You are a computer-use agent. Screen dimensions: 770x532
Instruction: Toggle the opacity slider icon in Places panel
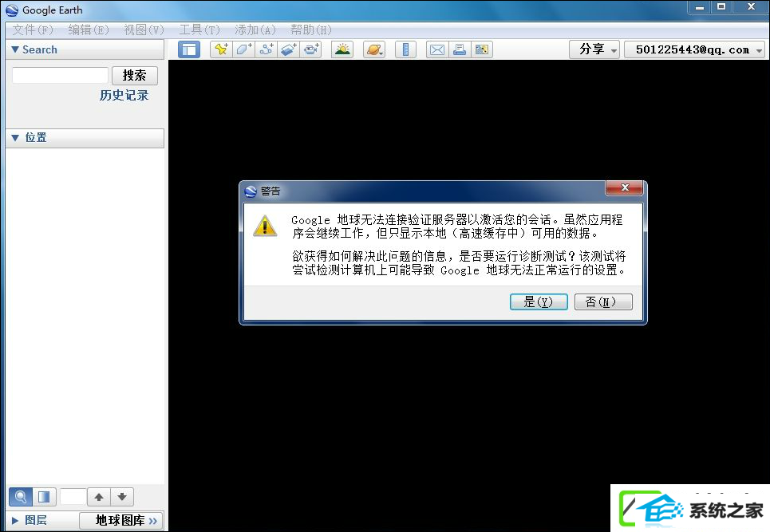(44, 497)
